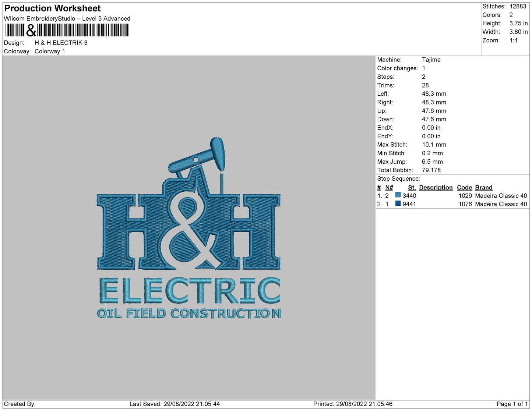Click the 'Brand' column header
Image resolution: width=532 pixels, height=411 pixels.
[x=483, y=187]
